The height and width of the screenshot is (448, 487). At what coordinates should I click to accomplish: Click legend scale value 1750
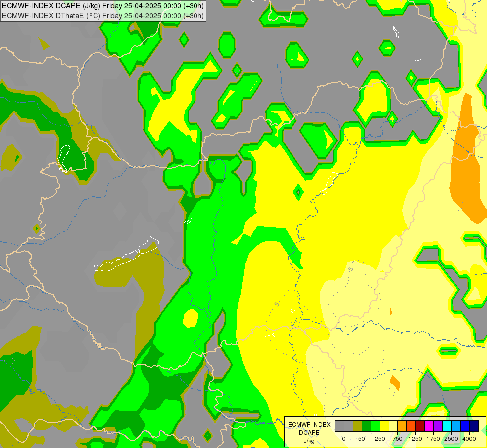[x=433, y=439]
